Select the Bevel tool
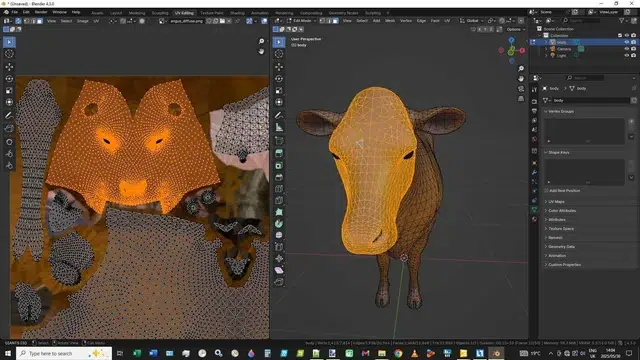Image resolution: width=640 pixels, height=360 pixels. click(279, 177)
